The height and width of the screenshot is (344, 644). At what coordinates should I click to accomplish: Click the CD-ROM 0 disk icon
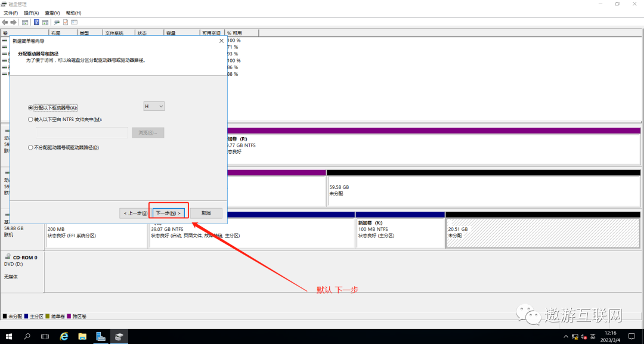(7, 256)
